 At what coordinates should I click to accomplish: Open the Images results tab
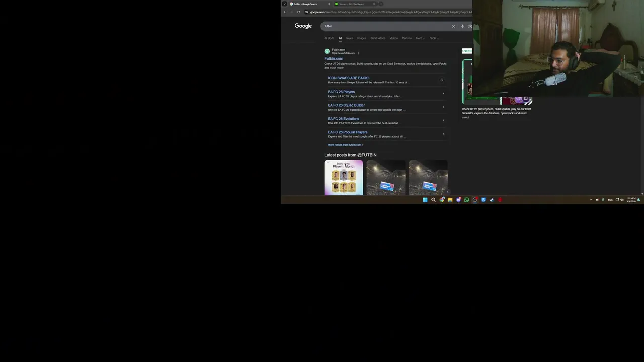tap(362, 38)
